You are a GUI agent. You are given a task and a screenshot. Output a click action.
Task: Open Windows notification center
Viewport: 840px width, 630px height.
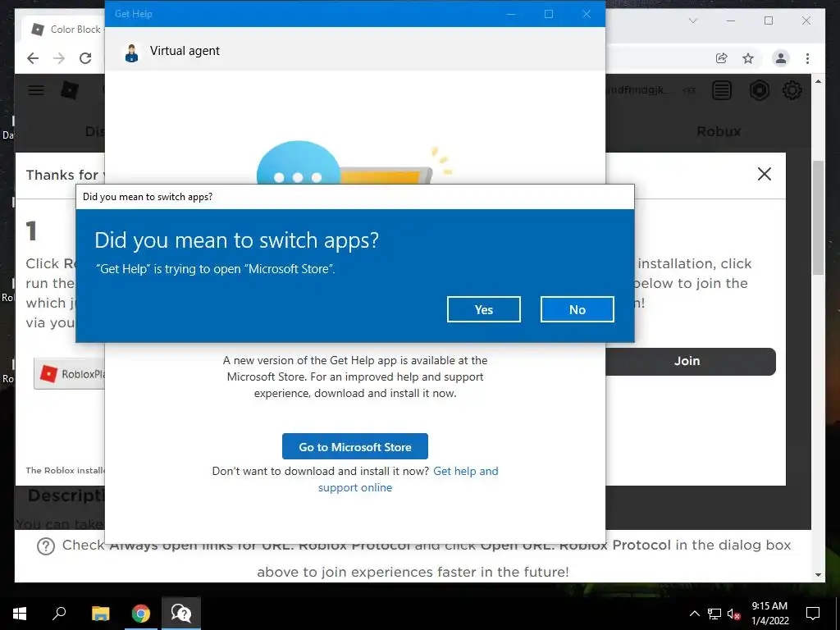pos(813,614)
